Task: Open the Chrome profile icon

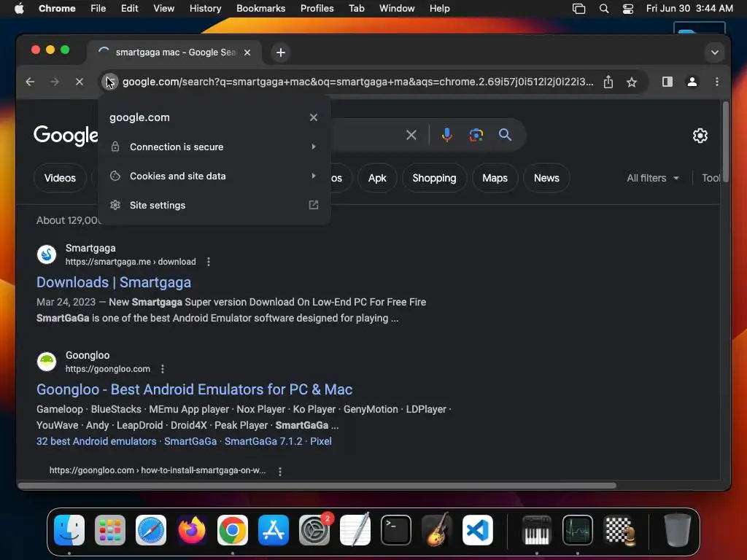Action: [692, 82]
